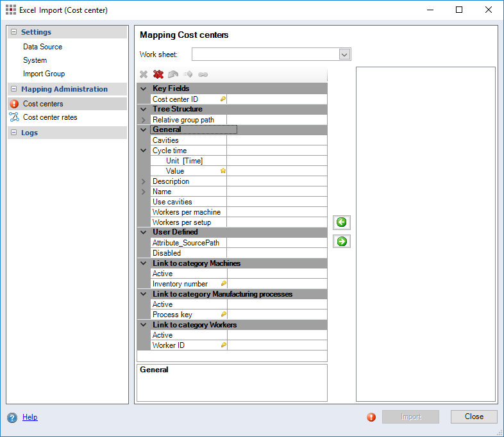Collapse the Logs section in sidebar
The width and height of the screenshot is (504, 437).
click(14, 133)
